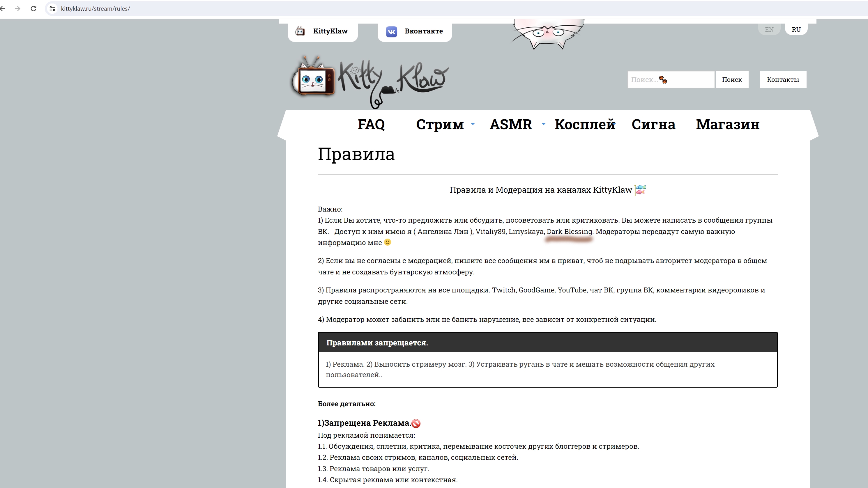Click the upside-down cat illustration
The image size is (868, 488).
coord(547,34)
